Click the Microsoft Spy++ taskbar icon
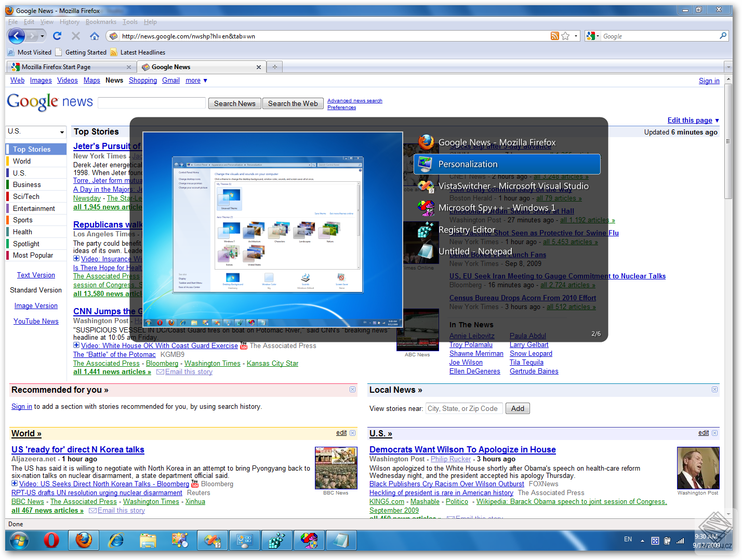 [309, 541]
